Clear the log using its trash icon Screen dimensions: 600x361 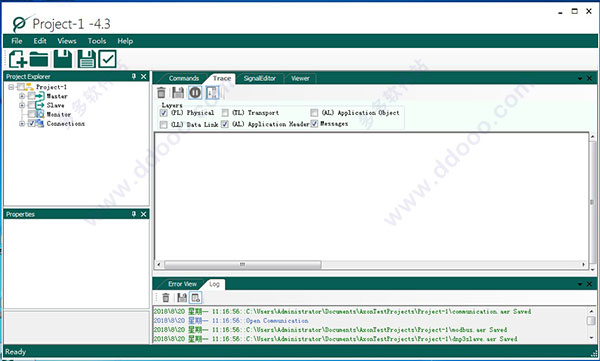166,297
